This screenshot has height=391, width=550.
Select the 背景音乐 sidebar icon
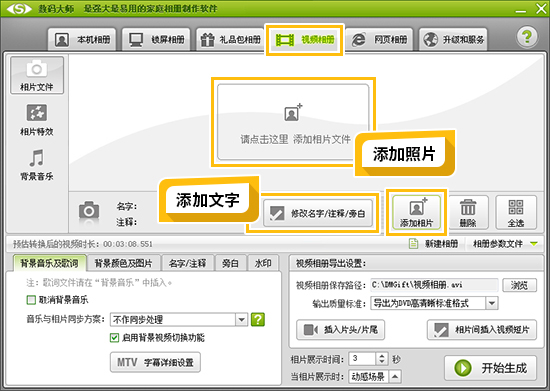37,165
